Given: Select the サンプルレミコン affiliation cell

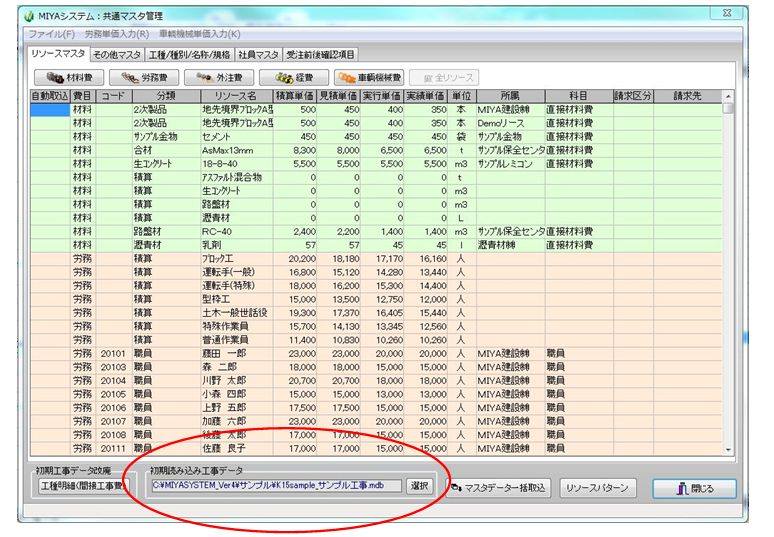Looking at the screenshot, I should point(510,164).
